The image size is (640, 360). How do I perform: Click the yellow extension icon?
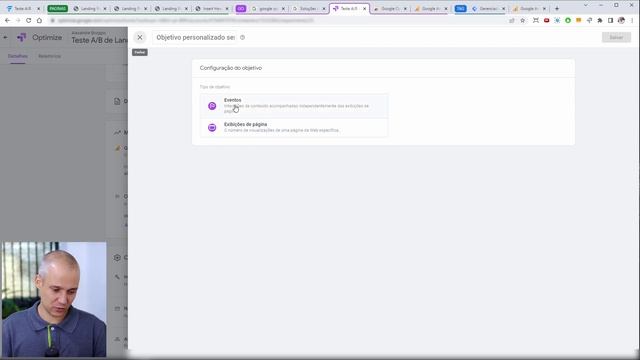point(578,20)
